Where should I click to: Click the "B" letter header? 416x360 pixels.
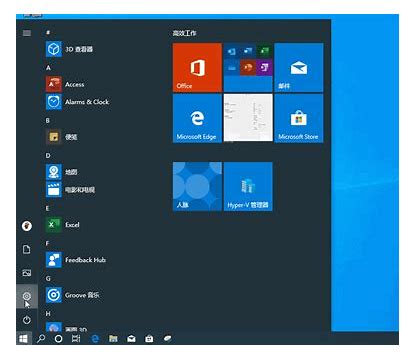(x=48, y=120)
